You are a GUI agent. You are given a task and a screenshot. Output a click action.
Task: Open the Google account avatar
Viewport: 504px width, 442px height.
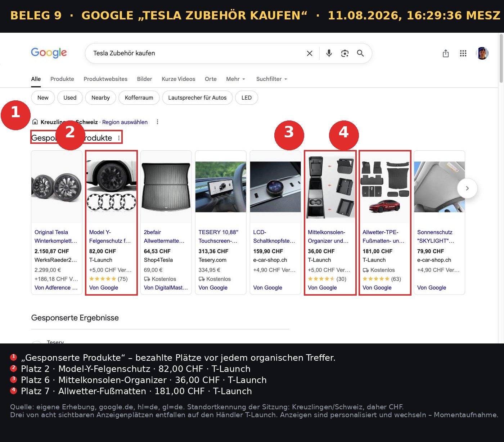point(482,53)
